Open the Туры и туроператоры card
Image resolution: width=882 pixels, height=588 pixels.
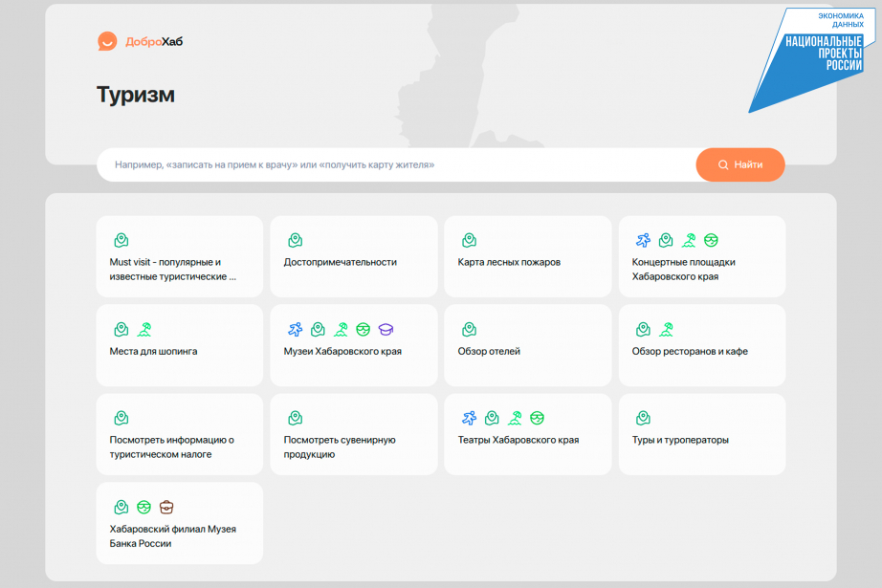(x=702, y=434)
